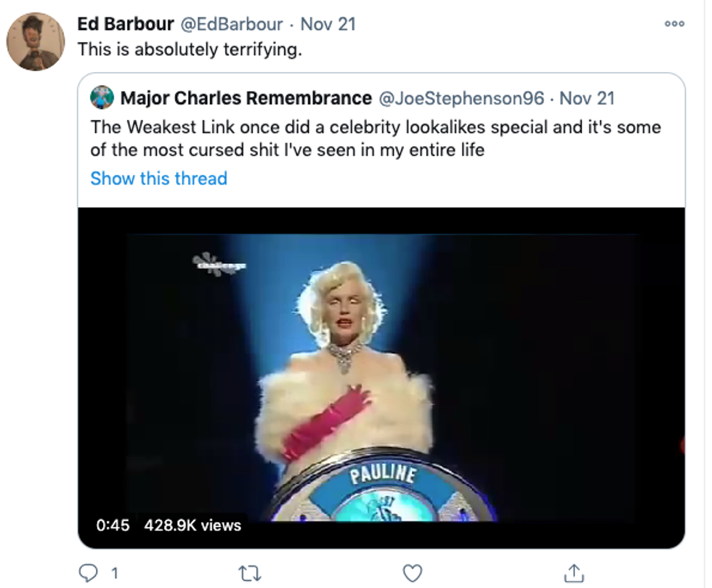Screen dimensions: 712x588
Task: Click the 0:45 video duration label
Action: coord(113,525)
